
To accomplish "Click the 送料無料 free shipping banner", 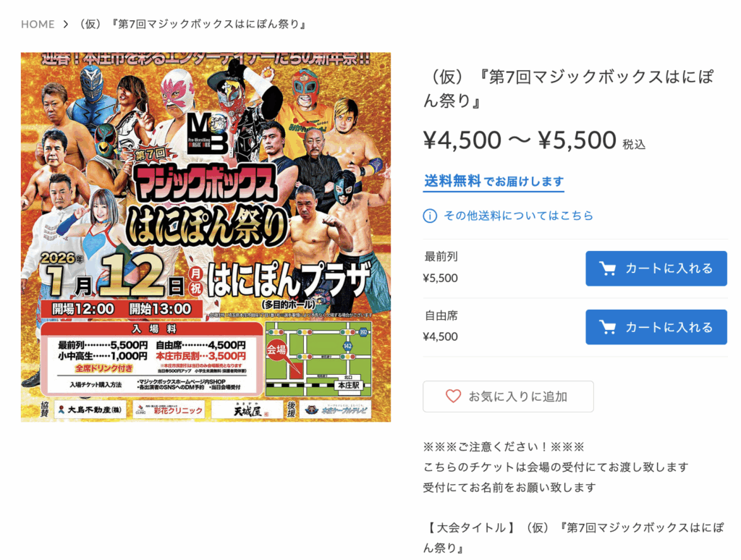I will pos(494,182).
